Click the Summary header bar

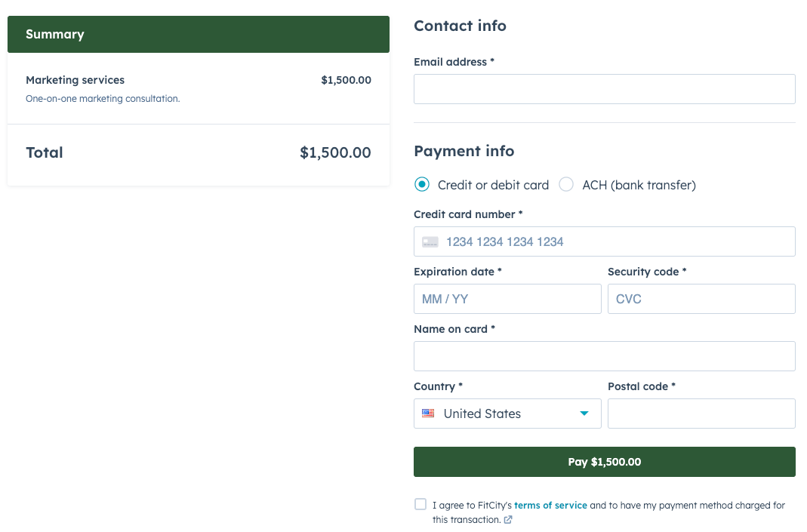tap(199, 34)
